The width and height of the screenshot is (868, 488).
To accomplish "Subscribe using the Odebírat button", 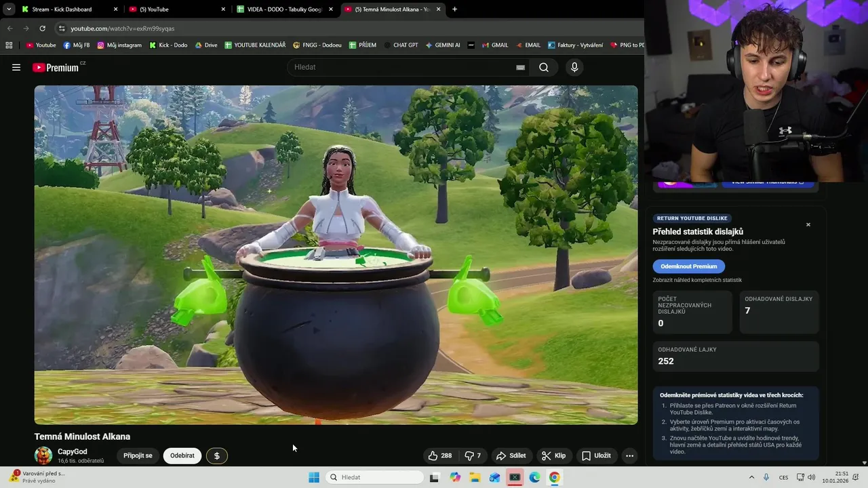I will [182, 455].
